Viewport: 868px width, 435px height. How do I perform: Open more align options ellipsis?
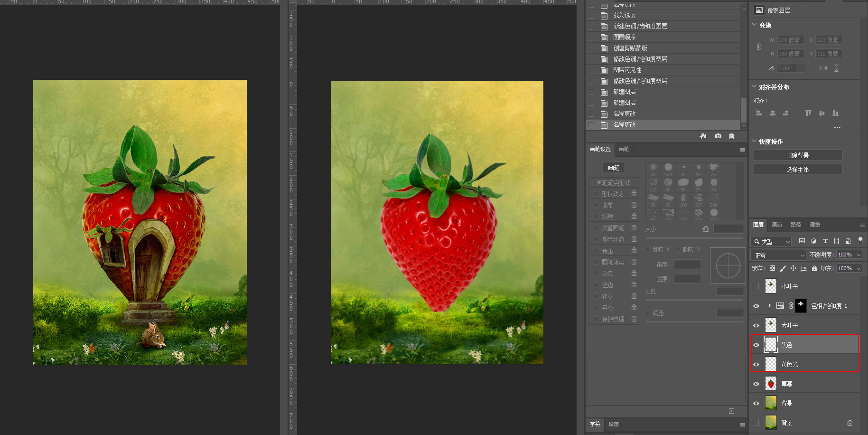[837, 127]
